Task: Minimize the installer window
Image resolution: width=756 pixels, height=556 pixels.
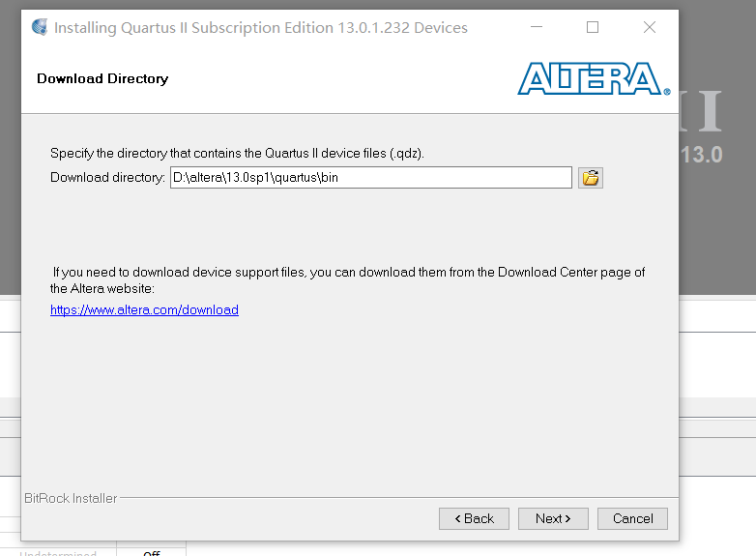Action: (537, 27)
